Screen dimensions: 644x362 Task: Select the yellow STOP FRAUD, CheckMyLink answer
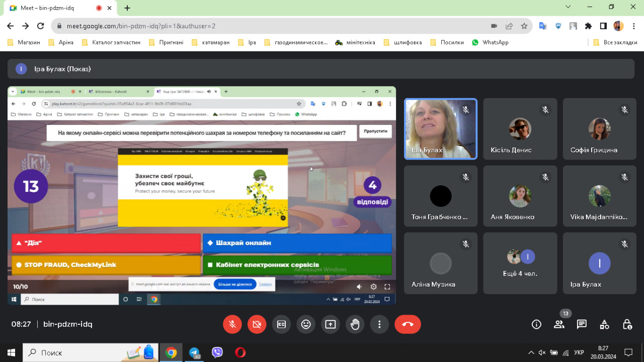106,265
